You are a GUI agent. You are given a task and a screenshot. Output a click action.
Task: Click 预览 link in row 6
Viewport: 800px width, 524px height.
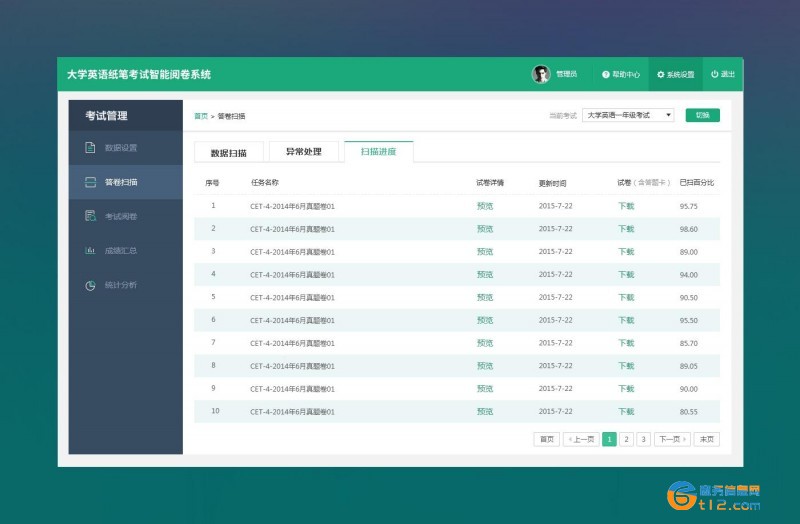click(485, 320)
